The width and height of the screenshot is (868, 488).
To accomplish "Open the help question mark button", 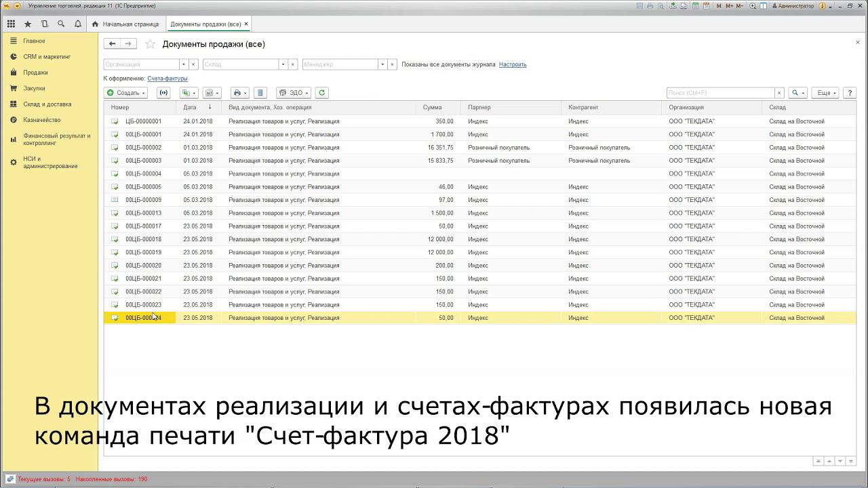I will (x=850, y=93).
